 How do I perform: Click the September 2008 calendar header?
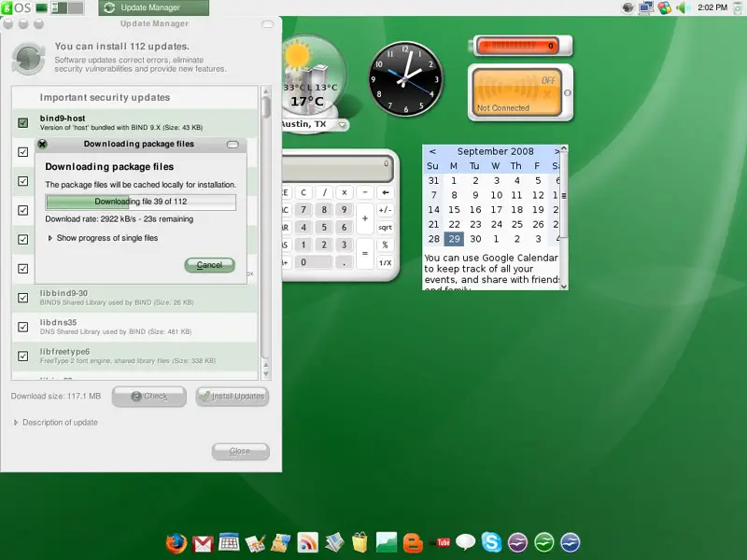496,151
